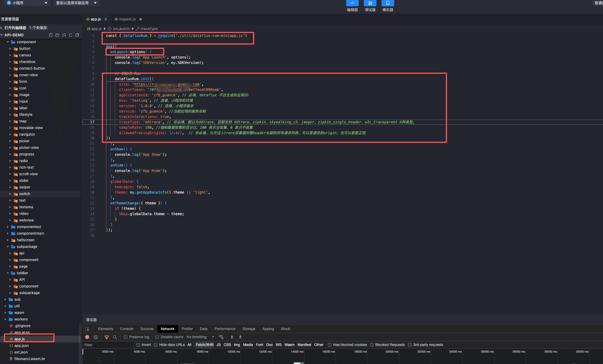Click the import HAR upload arrow icon
Image resolution: width=603 pixels, height=364 pixels.
[x=232, y=337]
